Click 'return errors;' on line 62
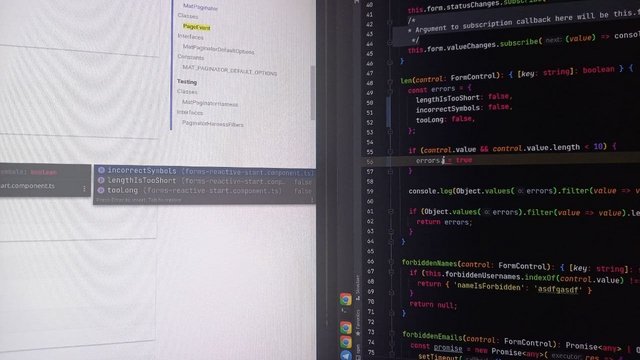Image resolution: width=640 pixels, height=360 pixels. pos(444,222)
